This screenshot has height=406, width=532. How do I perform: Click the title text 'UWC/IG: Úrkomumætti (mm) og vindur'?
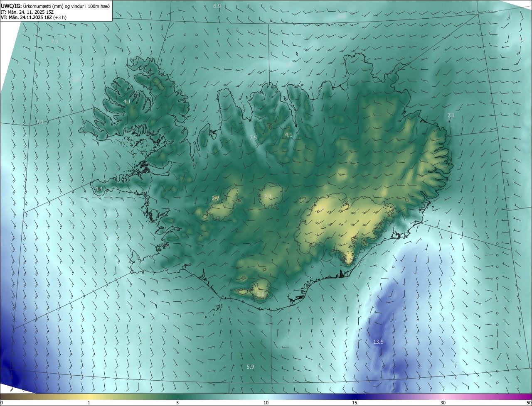click(x=43, y=5)
